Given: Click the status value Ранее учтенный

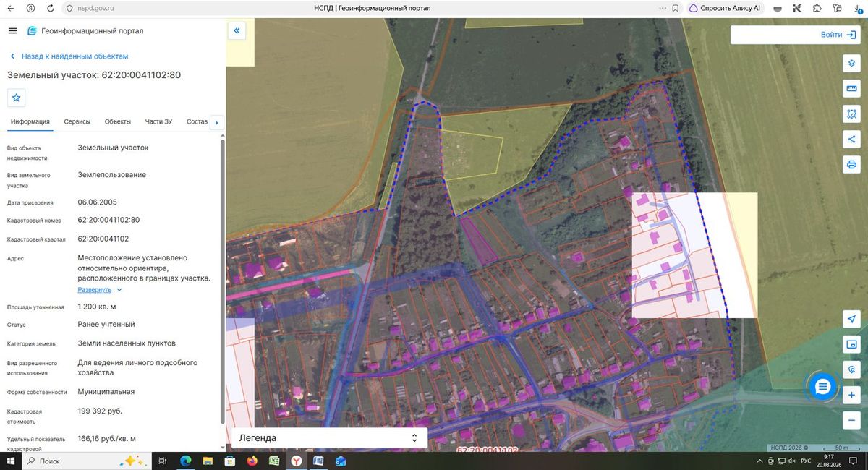Looking at the screenshot, I should click(106, 324).
